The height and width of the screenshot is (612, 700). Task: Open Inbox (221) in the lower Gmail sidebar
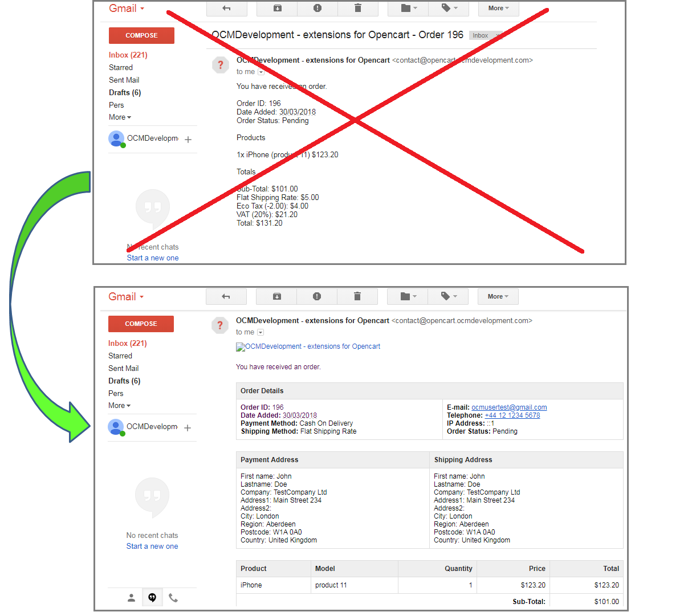click(x=128, y=344)
